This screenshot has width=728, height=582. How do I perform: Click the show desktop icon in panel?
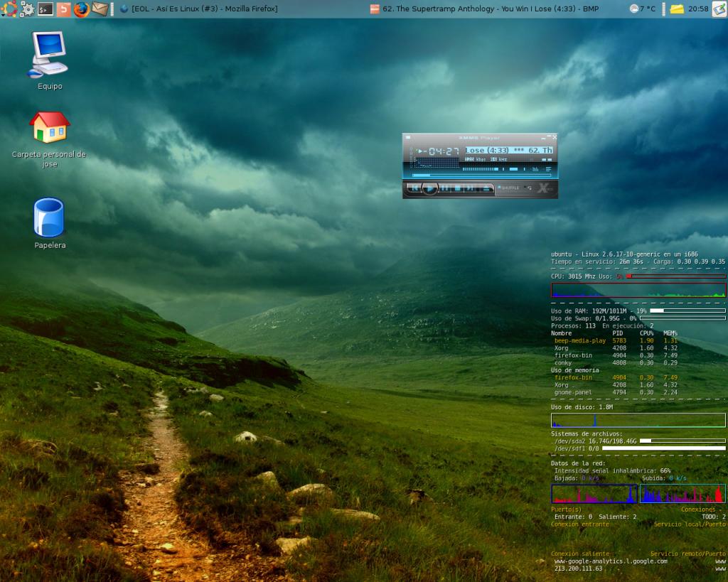(x=719, y=9)
